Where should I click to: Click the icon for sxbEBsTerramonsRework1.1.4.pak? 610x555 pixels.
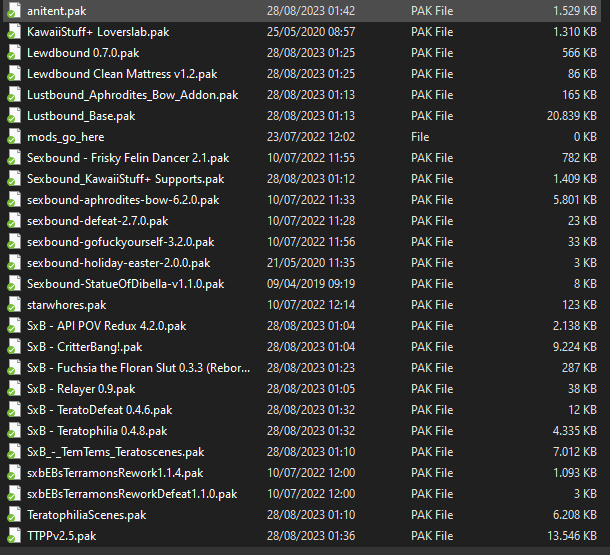[x=14, y=473]
